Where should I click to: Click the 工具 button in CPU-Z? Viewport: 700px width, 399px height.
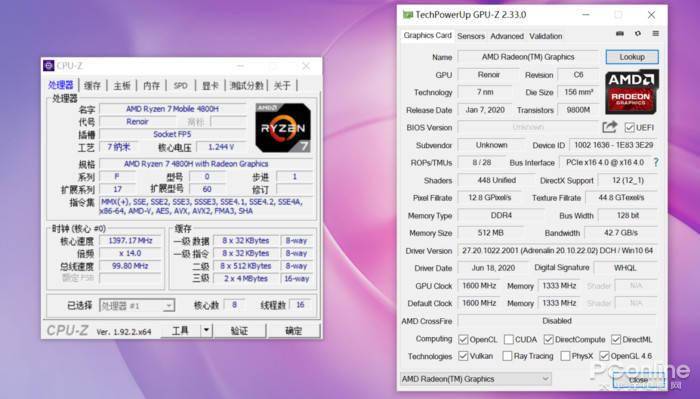coord(180,330)
